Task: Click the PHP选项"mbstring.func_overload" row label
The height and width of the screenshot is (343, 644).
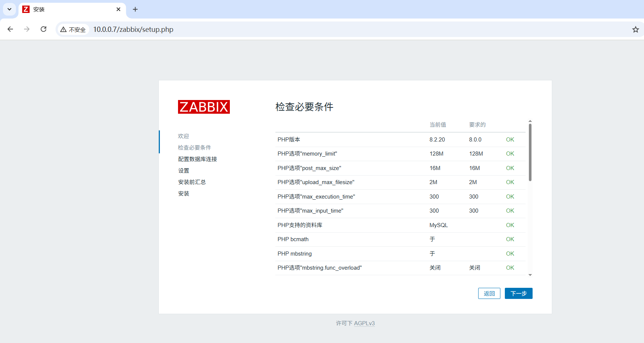Action: click(320, 268)
